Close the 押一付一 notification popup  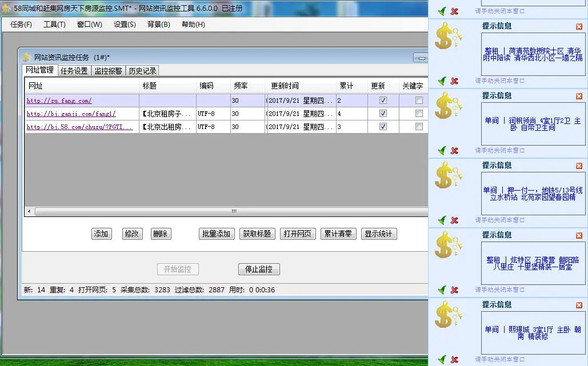[579, 166]
